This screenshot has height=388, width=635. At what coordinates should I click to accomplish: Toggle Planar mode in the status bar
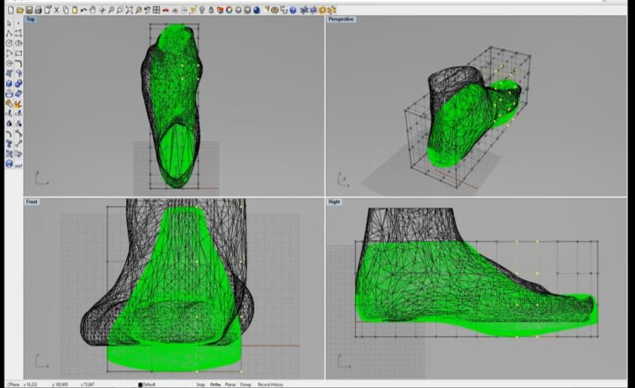tap(230, 384)
